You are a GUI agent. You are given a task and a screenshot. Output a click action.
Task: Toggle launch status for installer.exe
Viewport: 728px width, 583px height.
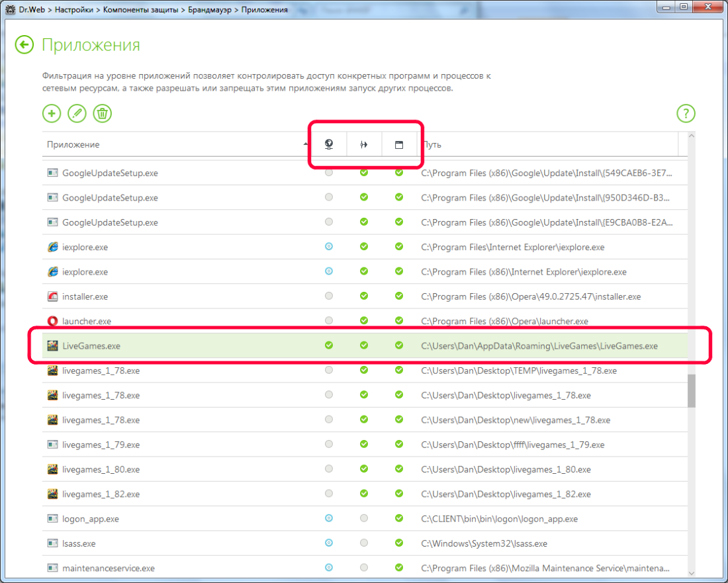click(364, 296)
